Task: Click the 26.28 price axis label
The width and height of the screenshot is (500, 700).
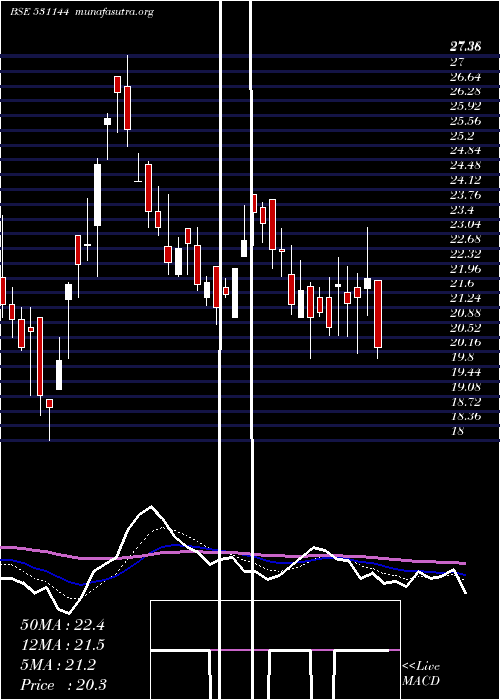Action: [466, 91]
